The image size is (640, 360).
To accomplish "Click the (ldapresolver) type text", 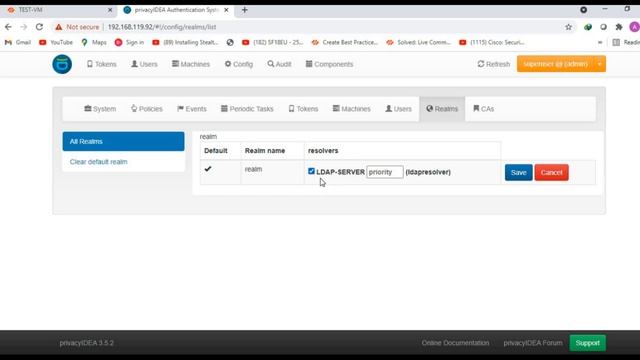I will coord(428,172).
